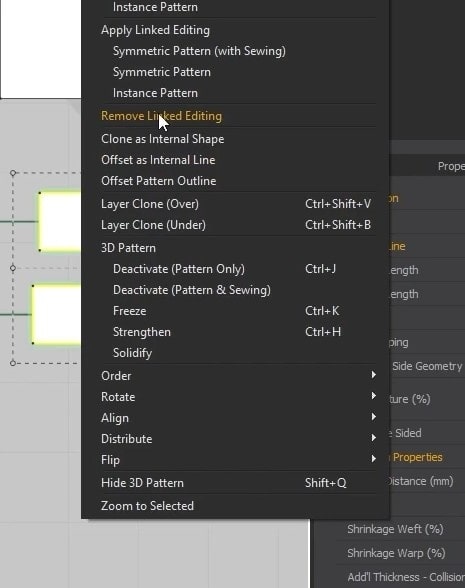Click Add'l Thickness - Collision property
The width and height of the screenshot is (465, 588).
[x=406, y=577]
